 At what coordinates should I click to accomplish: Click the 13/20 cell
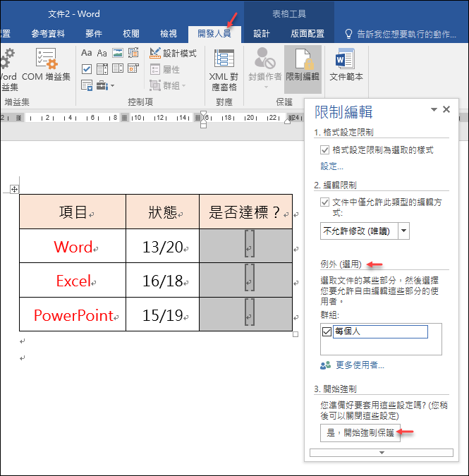click(162, 246)
